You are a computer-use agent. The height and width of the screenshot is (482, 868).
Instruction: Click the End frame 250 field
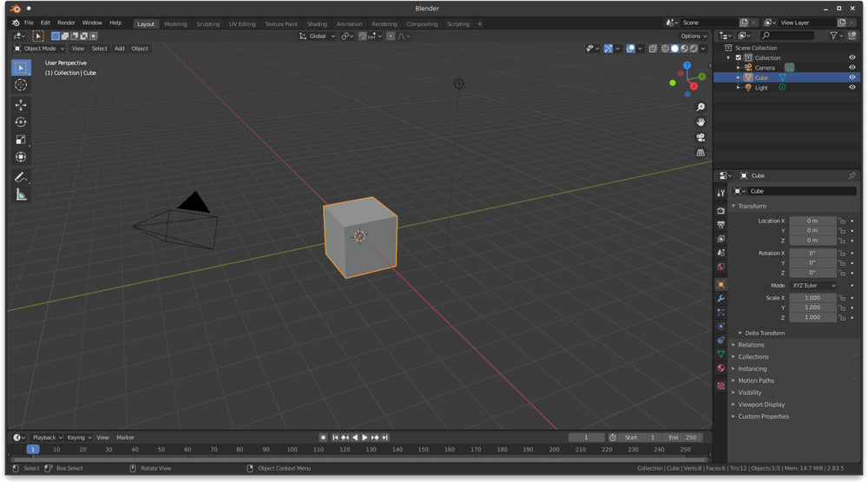[x=682, y=438]
